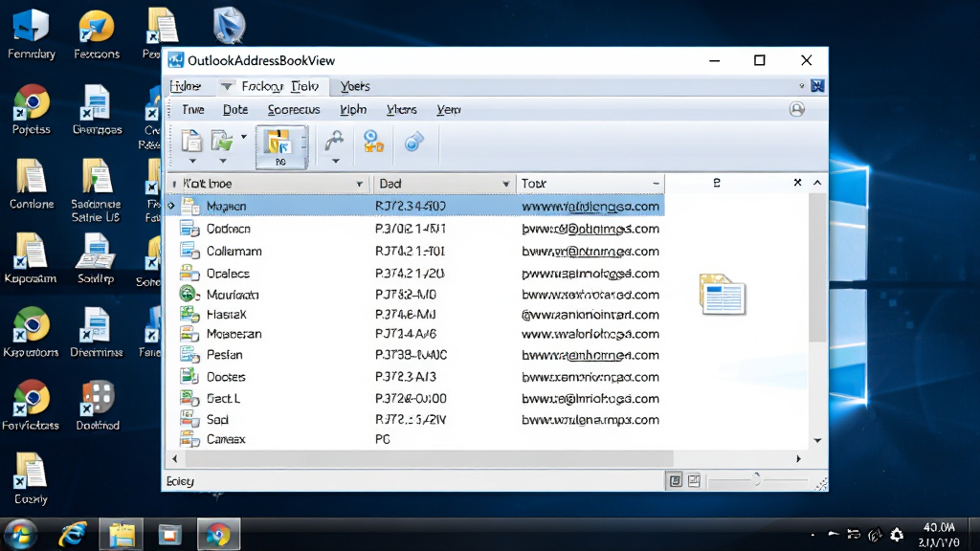The height and width of the screenshot is (551, 980).
Task: Click the contact icon beside Magaen
Action: pos(190,206)
